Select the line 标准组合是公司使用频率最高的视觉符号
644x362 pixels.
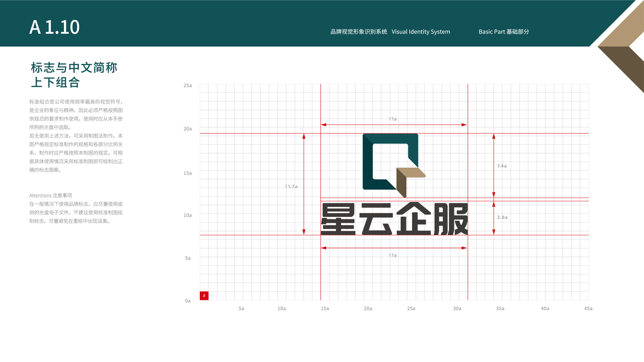pos(76,101)
